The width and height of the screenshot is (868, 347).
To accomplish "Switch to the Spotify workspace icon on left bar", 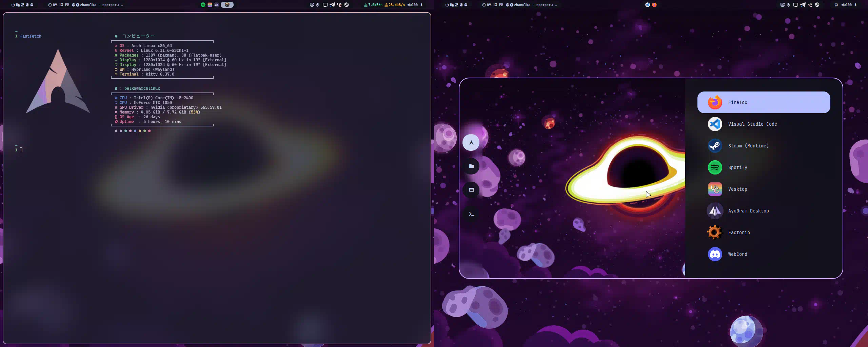I will 203,5.
